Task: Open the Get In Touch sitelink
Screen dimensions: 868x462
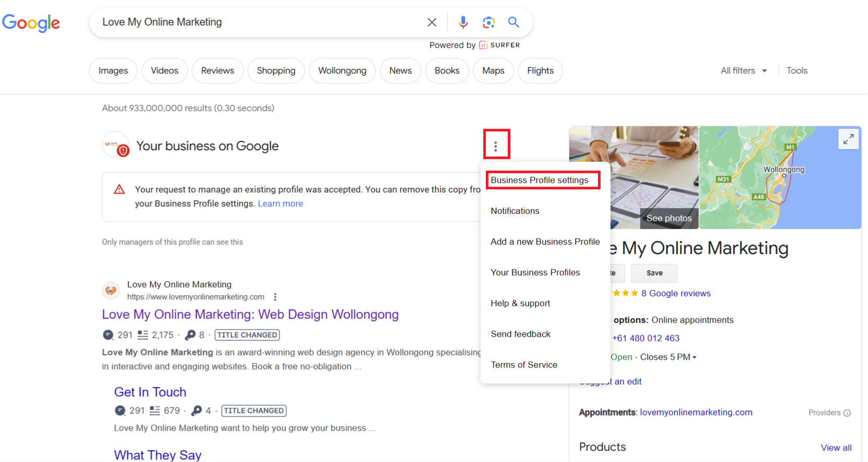Action: click(x=150, y=392)
